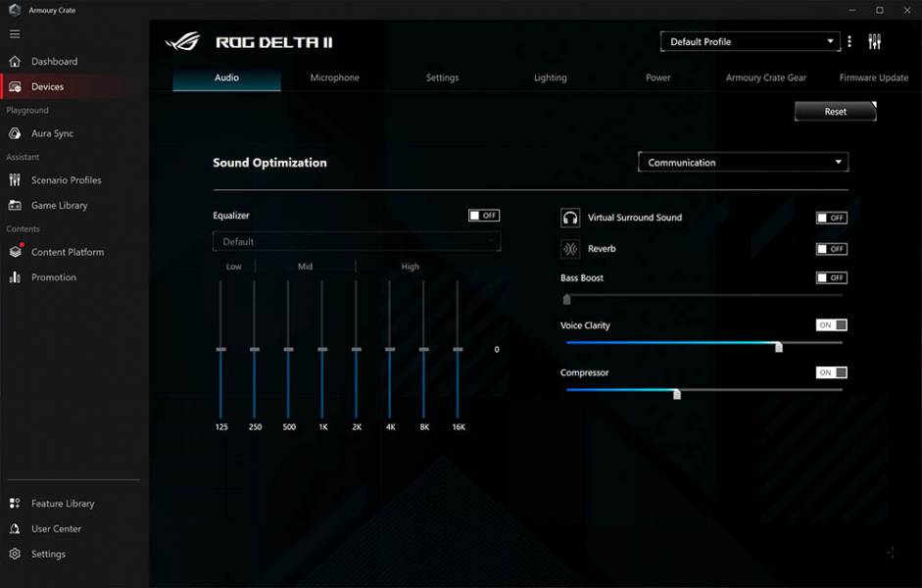Image resolution: width=922 pixels, height=588 pixels.
Task: Click the Sound Optimization heading
Action: (269, 163)
